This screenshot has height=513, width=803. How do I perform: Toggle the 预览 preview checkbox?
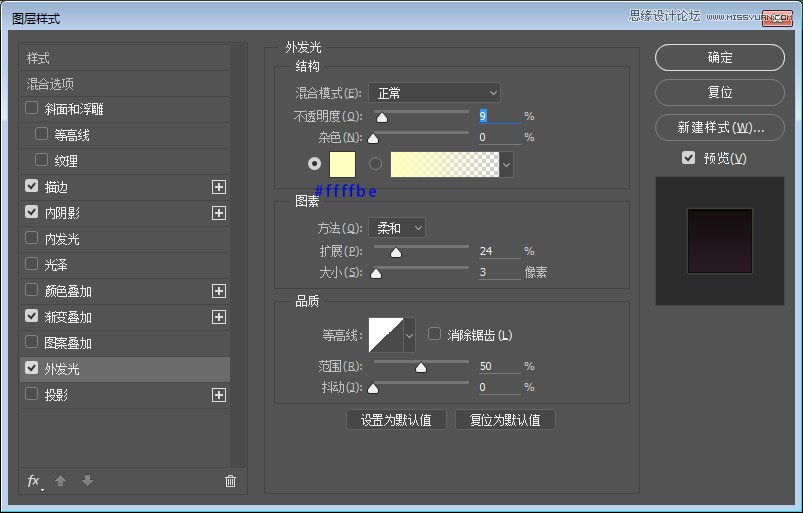[688, 158]
